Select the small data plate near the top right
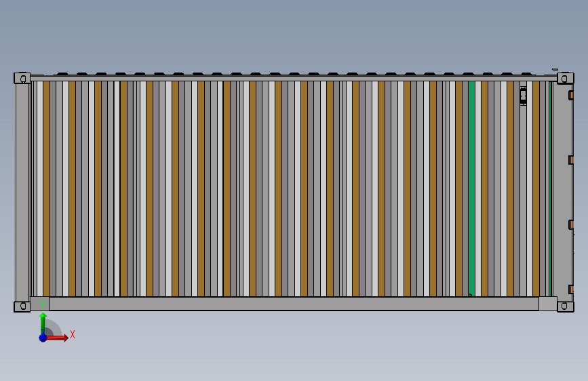 [523, 96]
